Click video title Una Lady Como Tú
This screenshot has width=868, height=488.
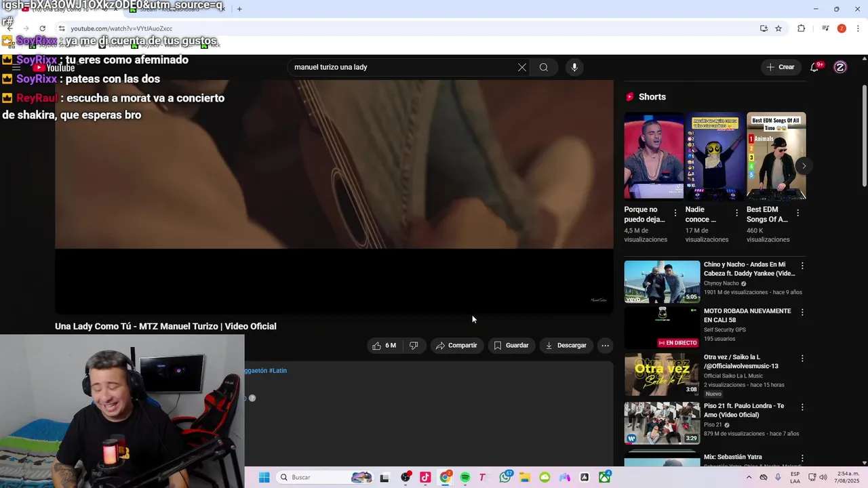tap(165, 327)
